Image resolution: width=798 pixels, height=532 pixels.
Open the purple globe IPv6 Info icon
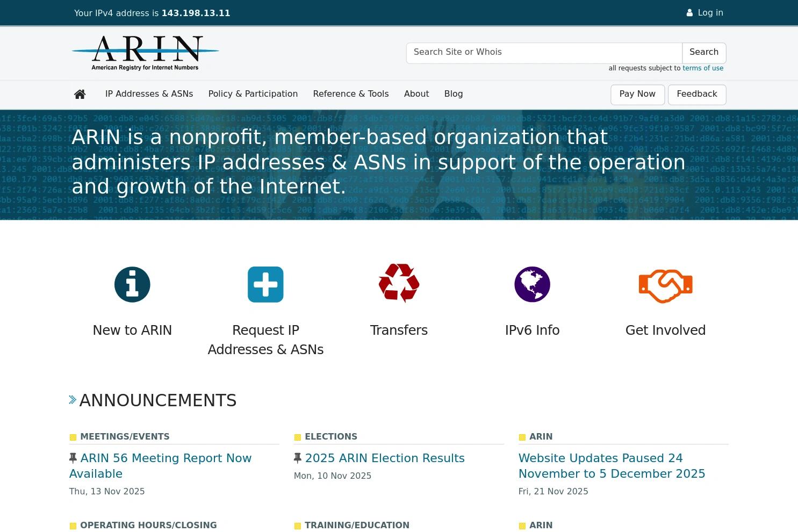tap(532, 284)
